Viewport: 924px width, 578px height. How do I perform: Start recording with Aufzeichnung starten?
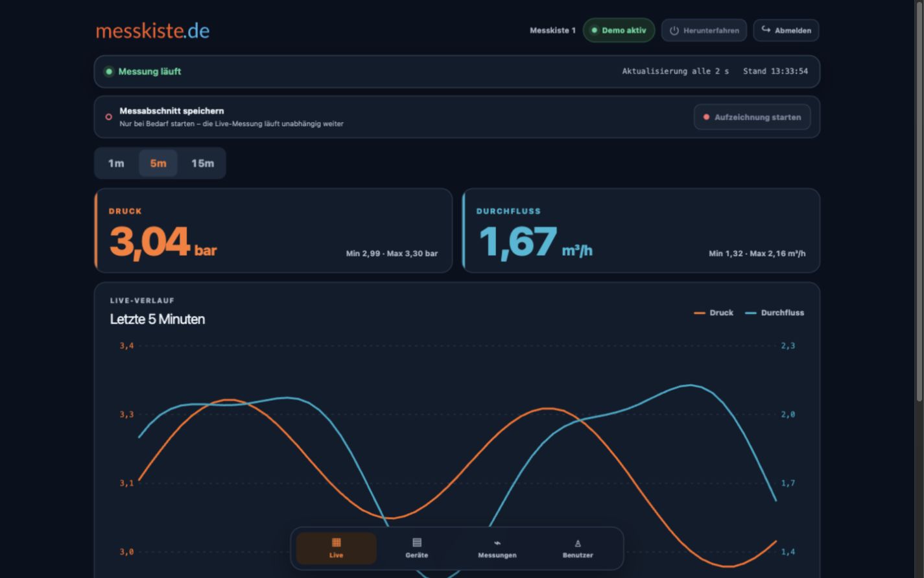(x=752, y=117)
